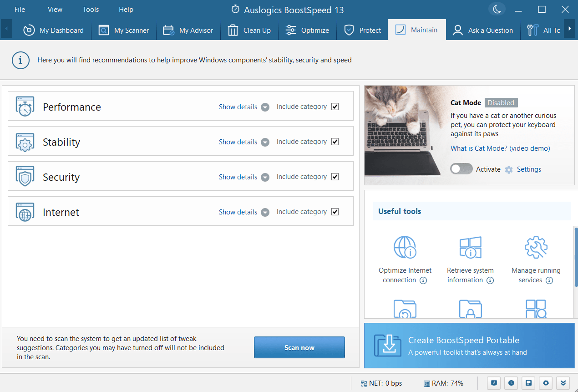Expand the double-chevron in status bar

point(563,383)
